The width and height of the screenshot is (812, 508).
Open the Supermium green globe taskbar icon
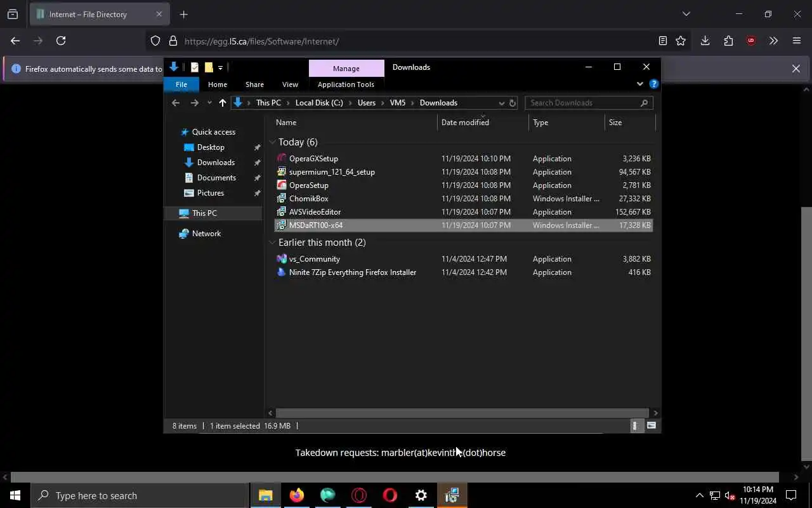click(328, 495)
